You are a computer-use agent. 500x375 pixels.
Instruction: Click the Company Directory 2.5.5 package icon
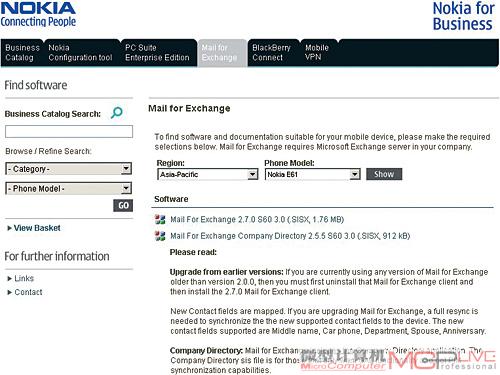click(160, 236)
